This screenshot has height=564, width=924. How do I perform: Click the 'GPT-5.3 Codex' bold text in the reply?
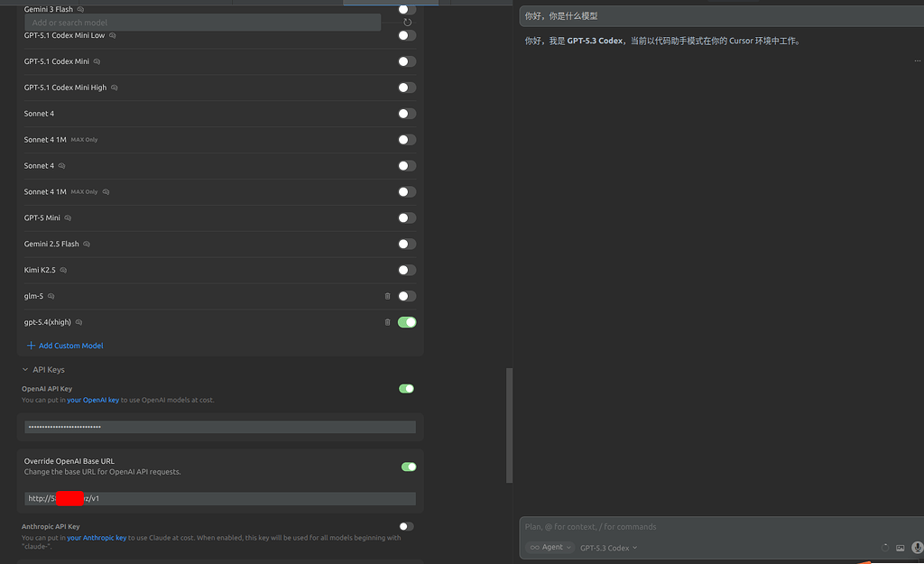(x=595, y=41)
